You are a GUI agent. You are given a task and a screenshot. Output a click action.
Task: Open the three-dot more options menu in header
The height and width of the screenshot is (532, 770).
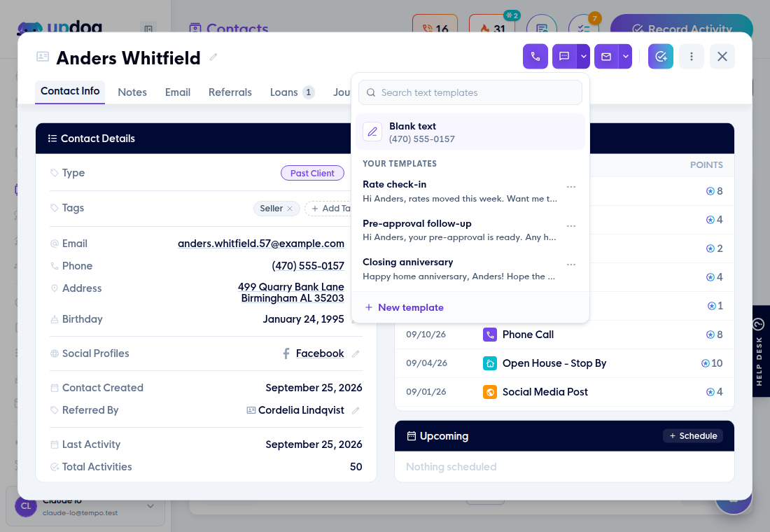(692, 57)
